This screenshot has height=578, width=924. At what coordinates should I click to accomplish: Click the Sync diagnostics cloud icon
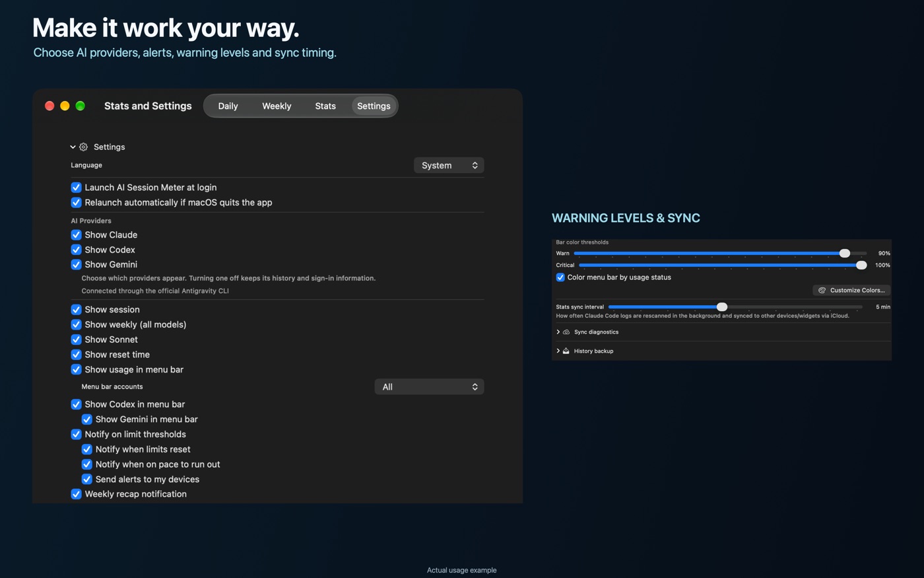(x=566, y=332)
